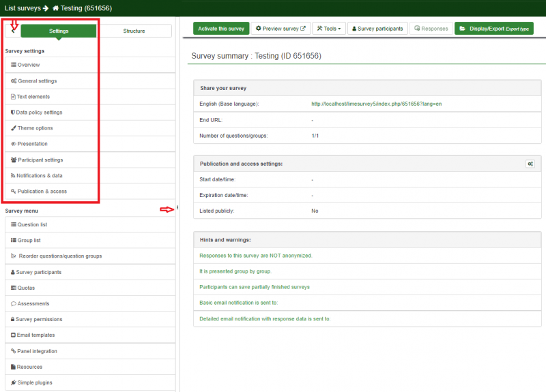Click the home icon before Testing breadcrumb
The height and width of the screenshot is (392, 546).
56,8
